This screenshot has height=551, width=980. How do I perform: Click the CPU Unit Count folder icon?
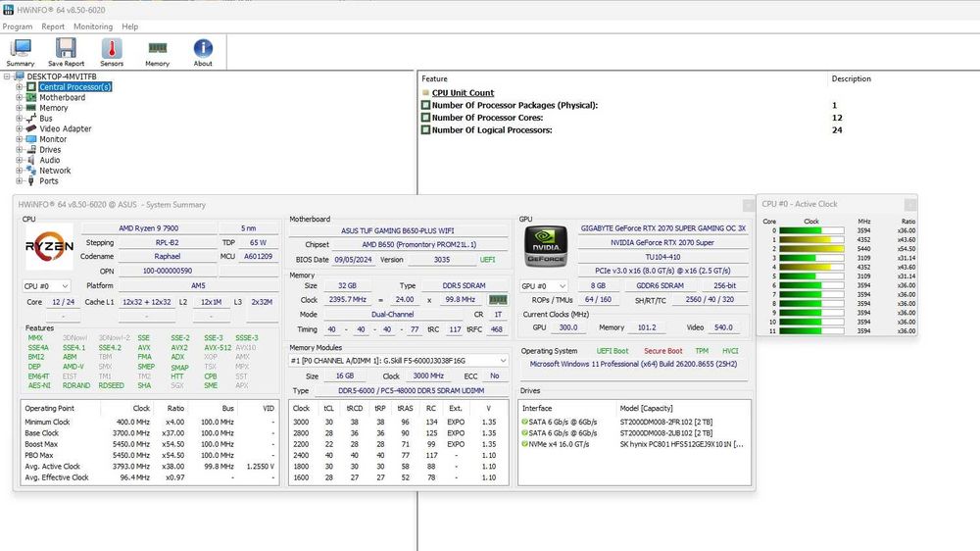point(425,92)
